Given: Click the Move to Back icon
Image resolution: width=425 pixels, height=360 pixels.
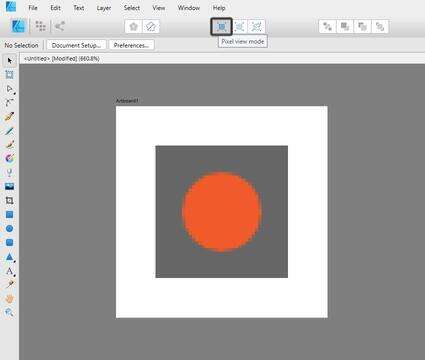Looking at the screenshot, I should click(x=327, y=26).
